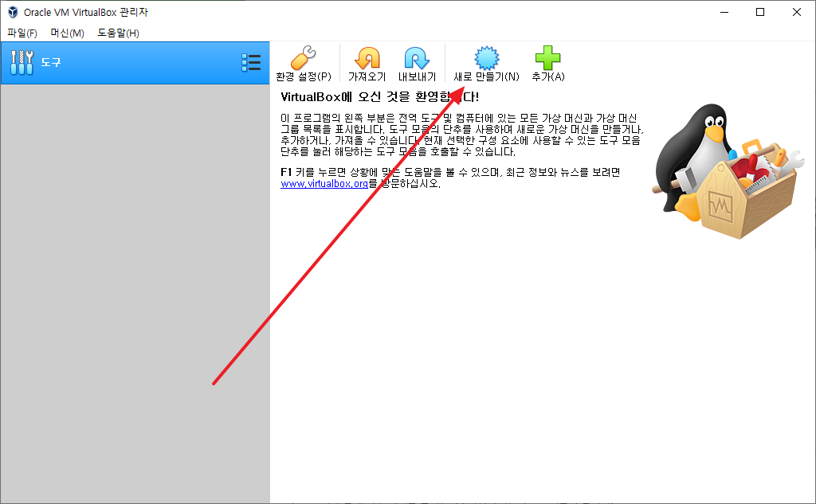The height and width of the screenshot is (504, 816).
Task: Select the 도구 tools item in sidebar
Action: click(x=135, y=63)
